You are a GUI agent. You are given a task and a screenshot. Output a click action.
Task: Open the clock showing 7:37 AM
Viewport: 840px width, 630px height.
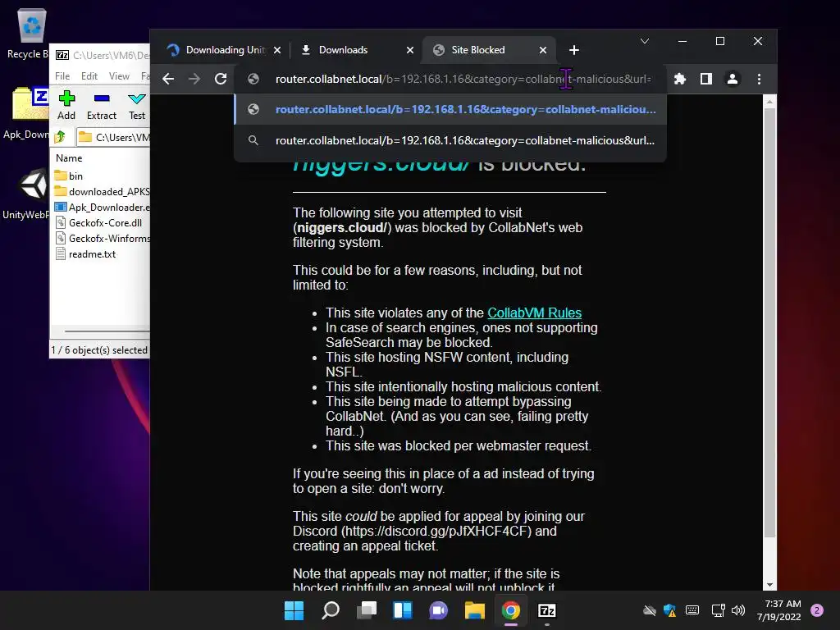point(779,610)
